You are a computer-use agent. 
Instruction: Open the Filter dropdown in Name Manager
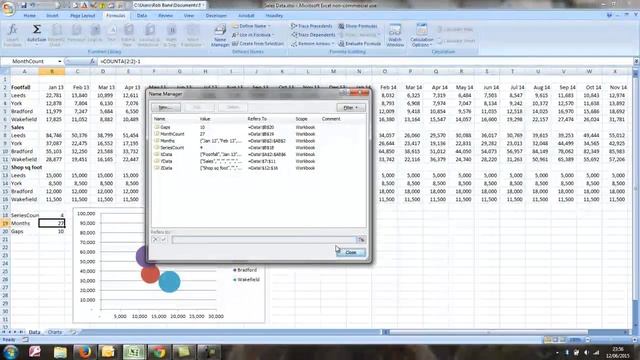[x=351, y=108]
